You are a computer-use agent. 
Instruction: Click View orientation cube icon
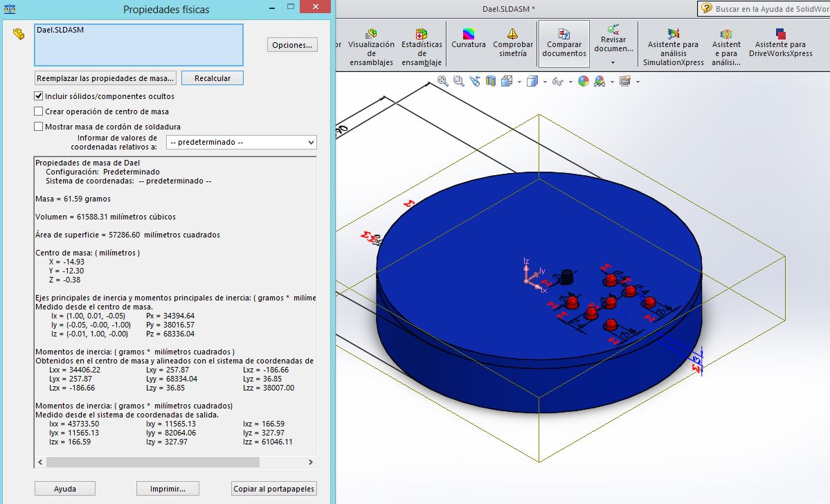pyautogui.click(x=507, y=81)
